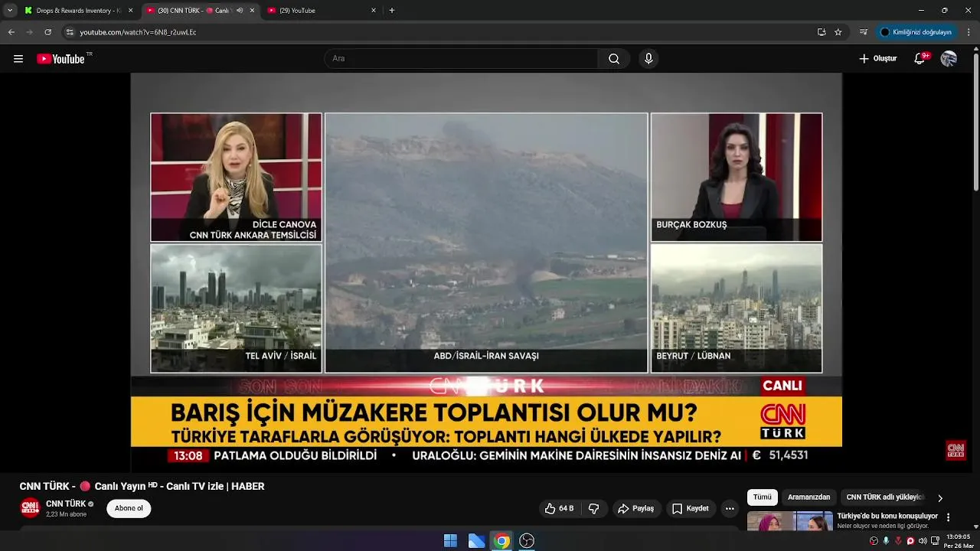Click the search magnifier button

click(x=614, y=59)
